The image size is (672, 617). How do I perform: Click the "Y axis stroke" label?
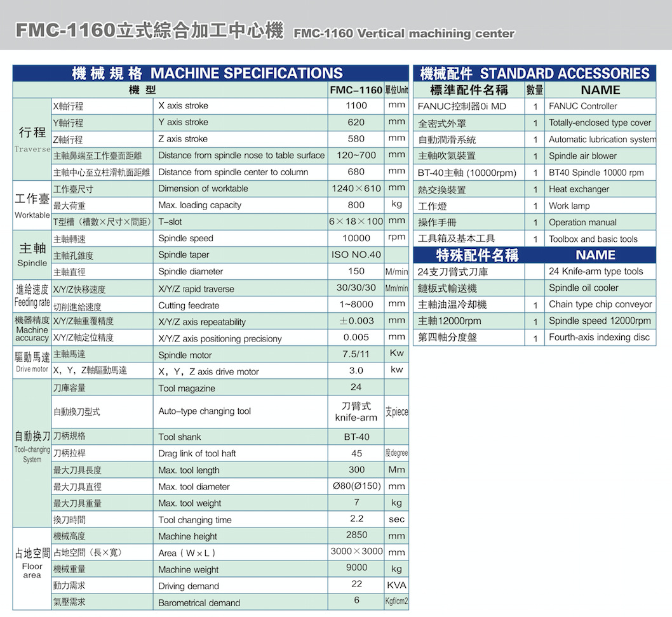183,122
